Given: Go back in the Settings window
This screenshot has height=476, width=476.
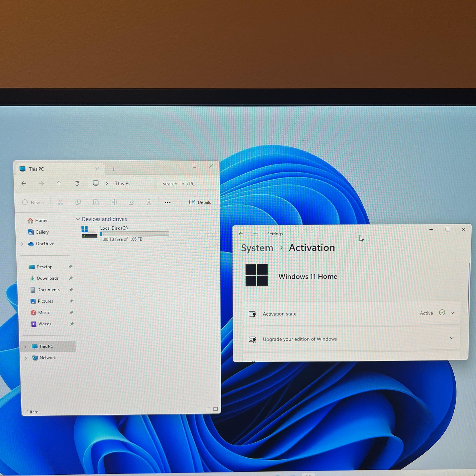Looking at the screenshot, I should coord(241,234).
